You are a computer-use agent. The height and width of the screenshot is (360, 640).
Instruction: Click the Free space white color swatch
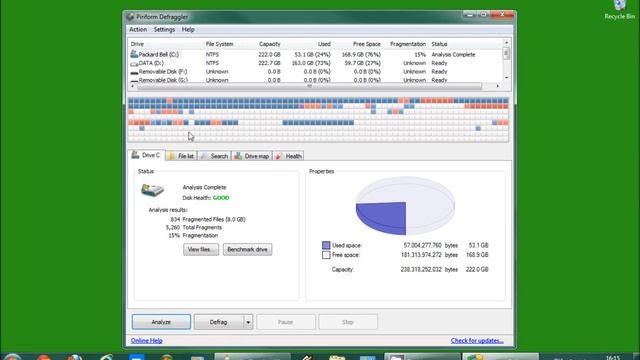coord(326,255)
